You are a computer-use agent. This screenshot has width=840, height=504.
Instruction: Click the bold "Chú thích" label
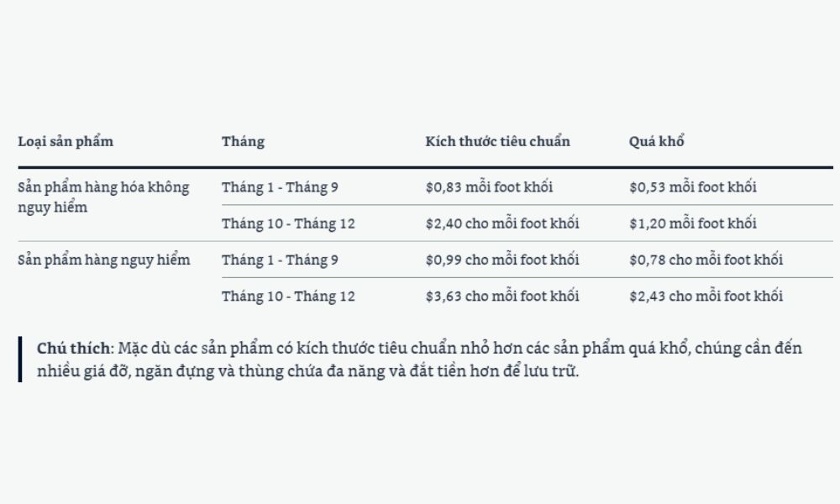click(x=73, y=348)
